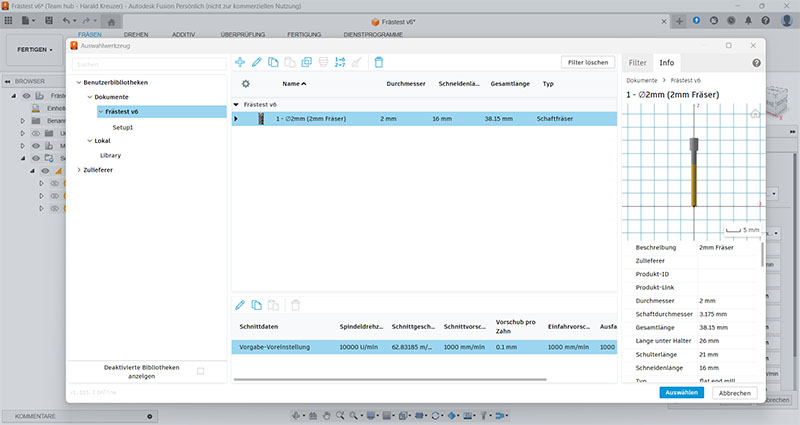Viewport: 800px width, 425px height.
Task: Click the copy tool icon in top toolbar
Action: (x=273, y=62)
